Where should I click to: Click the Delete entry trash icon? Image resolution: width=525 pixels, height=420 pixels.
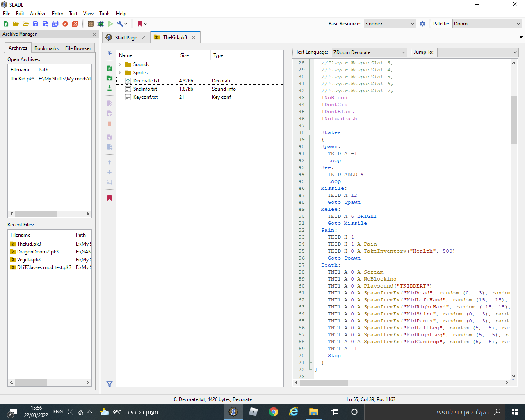110,123
